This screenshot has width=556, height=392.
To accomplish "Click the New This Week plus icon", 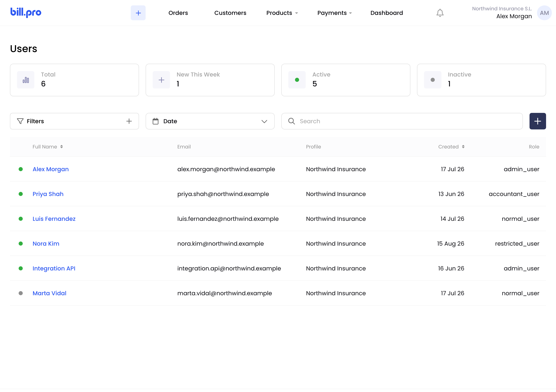I will point(161,80).
